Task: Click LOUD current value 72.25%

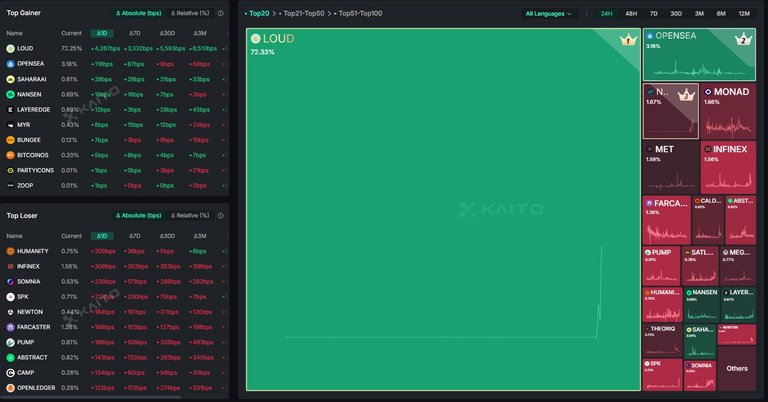Action: pos(72,48)
